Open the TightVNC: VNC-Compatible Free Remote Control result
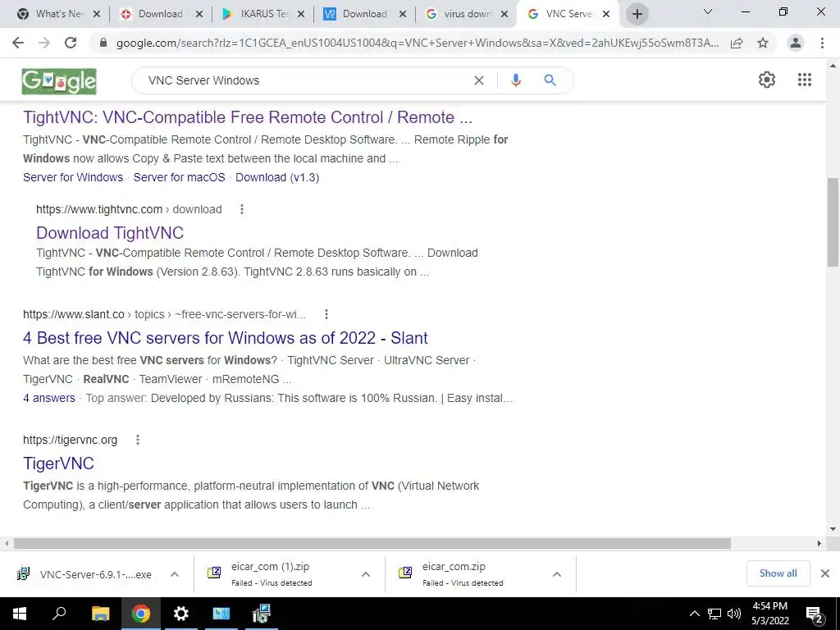Viewport: 840px width, 630px height. pos(248,117)
